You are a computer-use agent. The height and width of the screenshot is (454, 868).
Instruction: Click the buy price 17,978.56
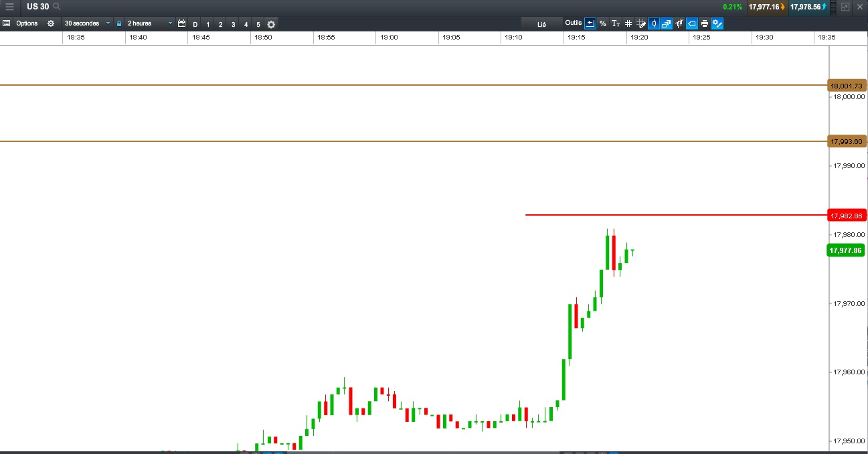808,7
